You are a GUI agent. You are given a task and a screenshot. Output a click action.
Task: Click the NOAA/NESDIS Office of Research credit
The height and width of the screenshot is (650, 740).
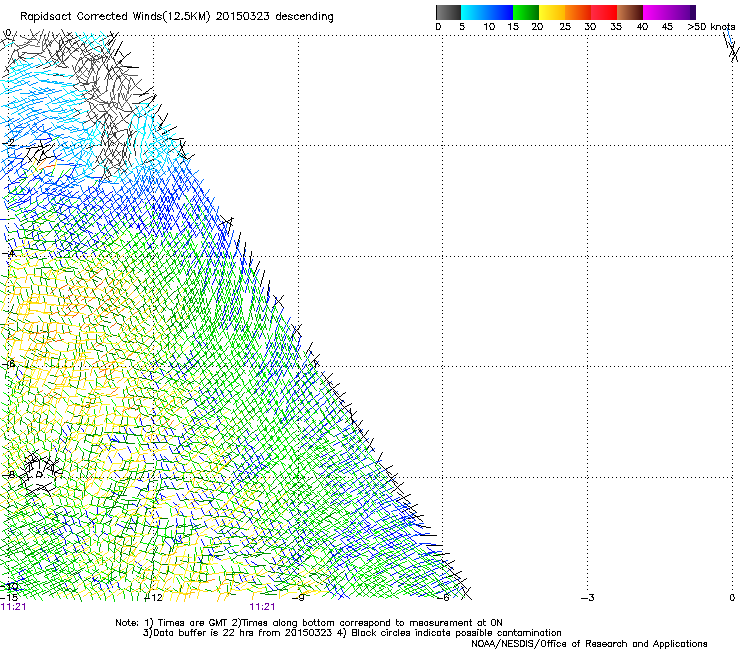pyautogui.click(x=589, y=644)
